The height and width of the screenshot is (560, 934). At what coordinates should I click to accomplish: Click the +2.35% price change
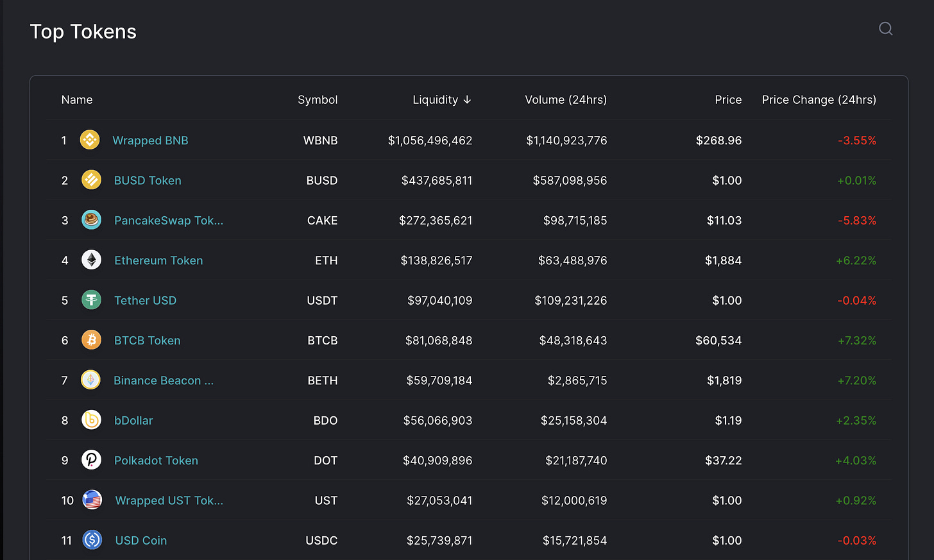pyautogui.click(x=856, y=420)
